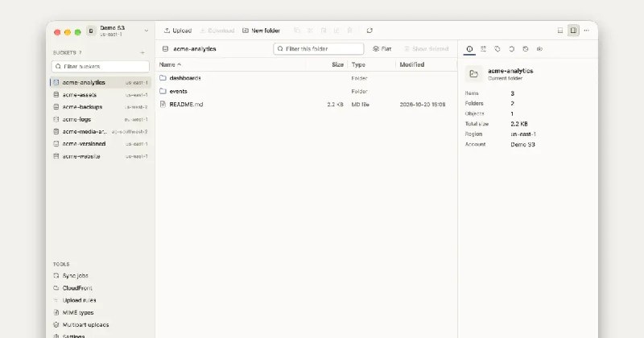Add a new bucket with plus icon
Screen dimensions: 644x338
pyautogui.click(x=142, y=52)
